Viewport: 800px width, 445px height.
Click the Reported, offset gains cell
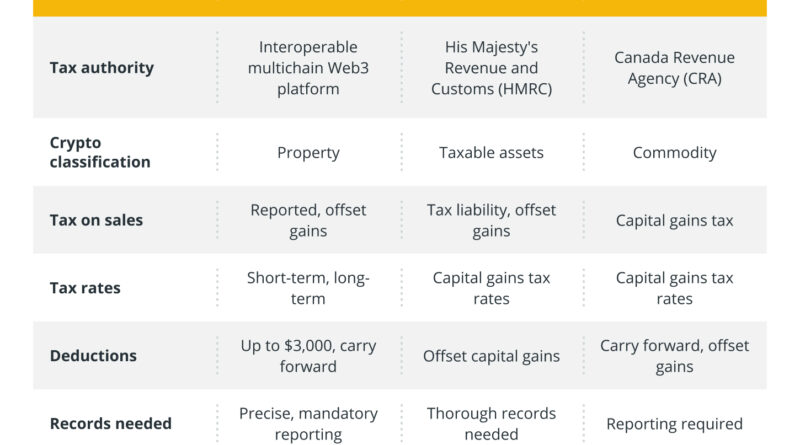308,220
